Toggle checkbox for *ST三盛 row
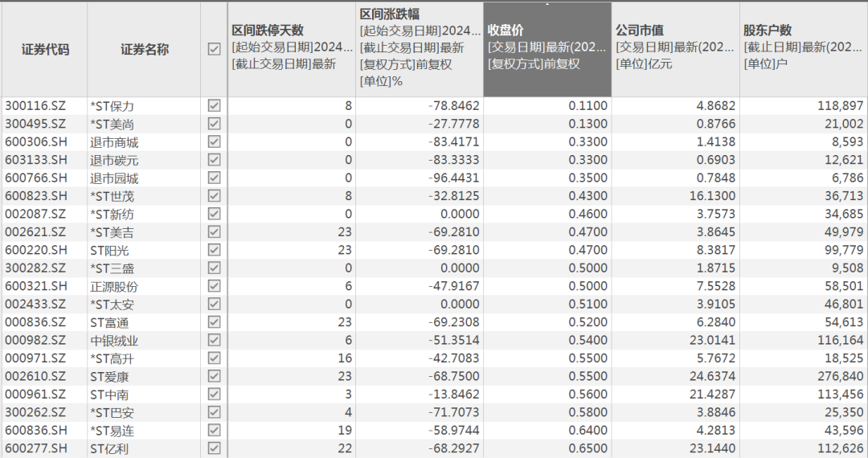 point(214,268)
